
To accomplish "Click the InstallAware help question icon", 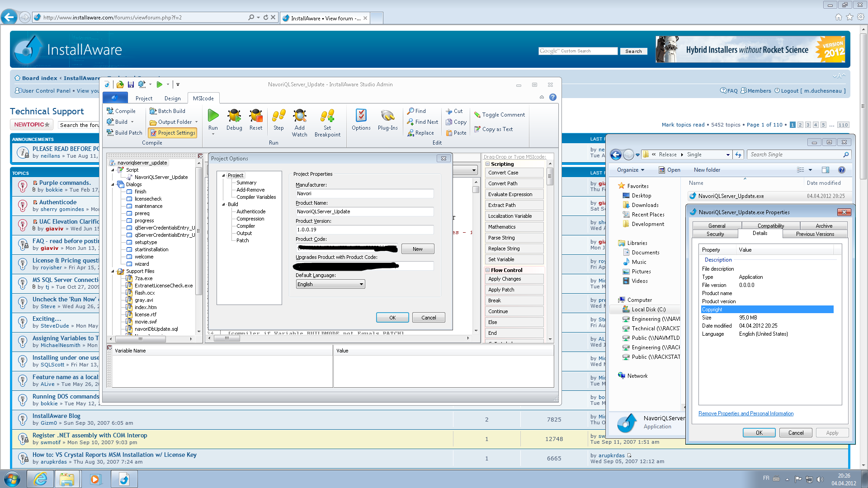I will (x=552, y=97).
